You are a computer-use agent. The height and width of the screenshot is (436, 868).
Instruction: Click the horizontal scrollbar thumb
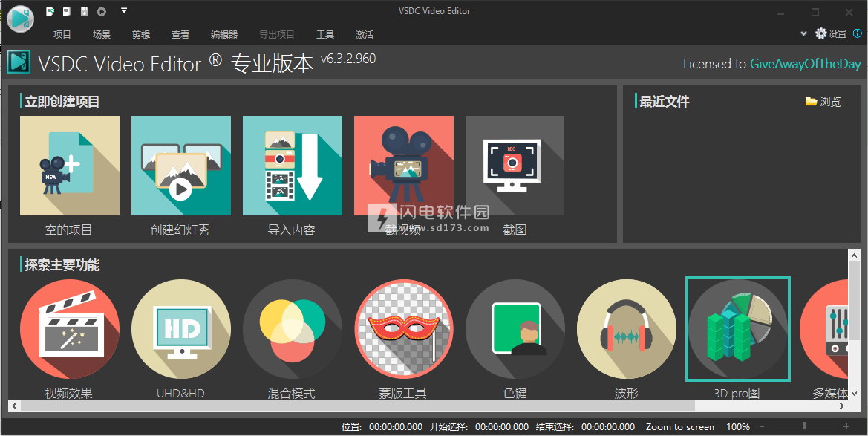coord(358,406)
